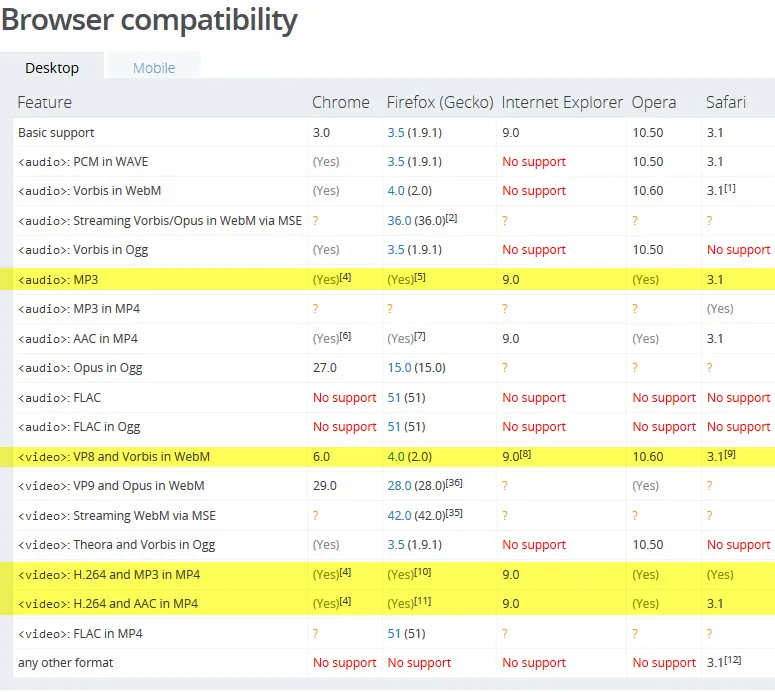
Task: Open Firefox 4.0 link in VP8 and Vorbis row
Action: coord(396,457)
